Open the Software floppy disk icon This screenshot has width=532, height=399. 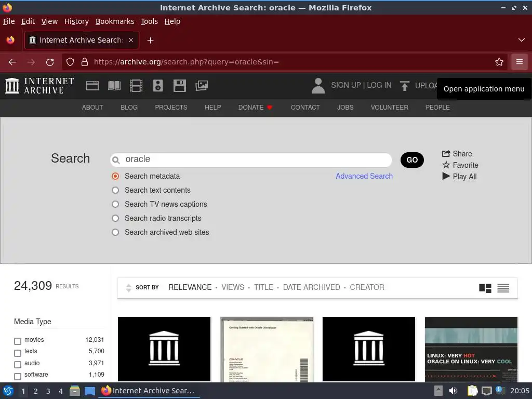coord(179,86)
